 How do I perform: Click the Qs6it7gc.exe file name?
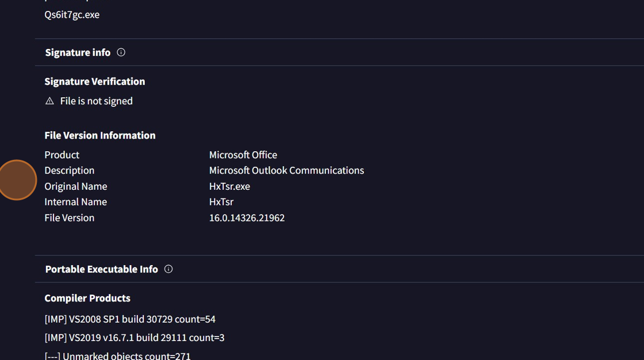tap(72, 14)
